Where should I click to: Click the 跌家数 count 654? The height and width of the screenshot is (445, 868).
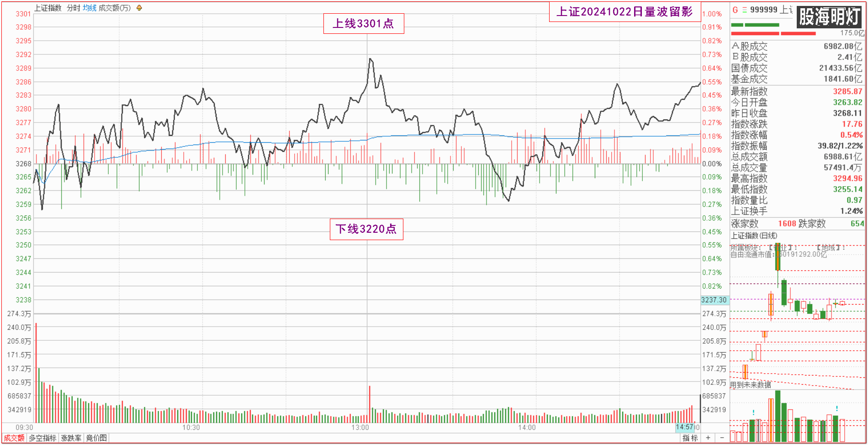(x=857, y=224)
